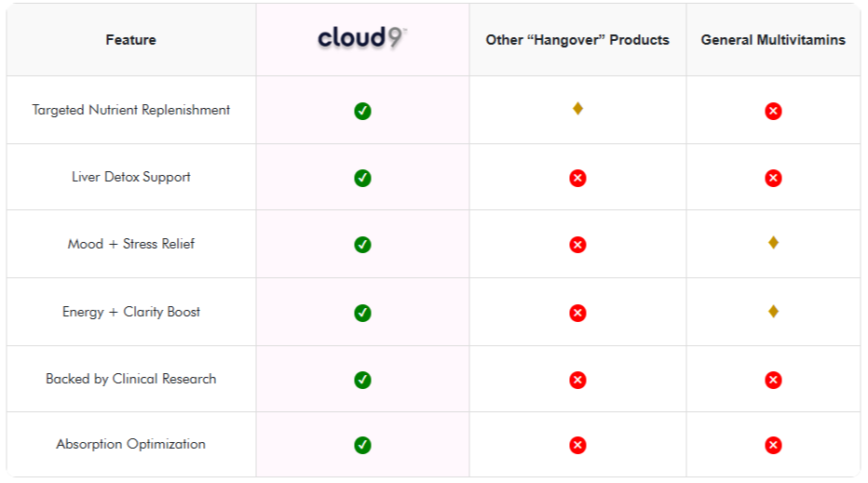
Task: Select the Other "Hangover" Products column header
Action: [x=577, y=40]
